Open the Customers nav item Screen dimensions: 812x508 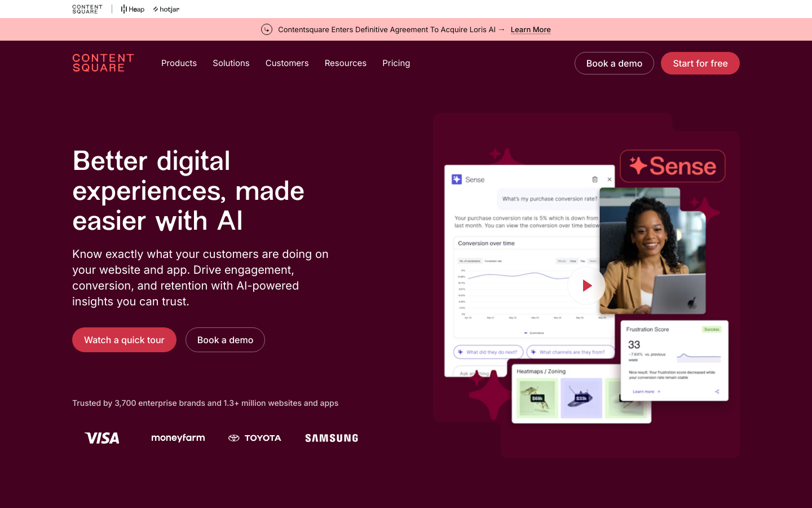pos(287,63)
